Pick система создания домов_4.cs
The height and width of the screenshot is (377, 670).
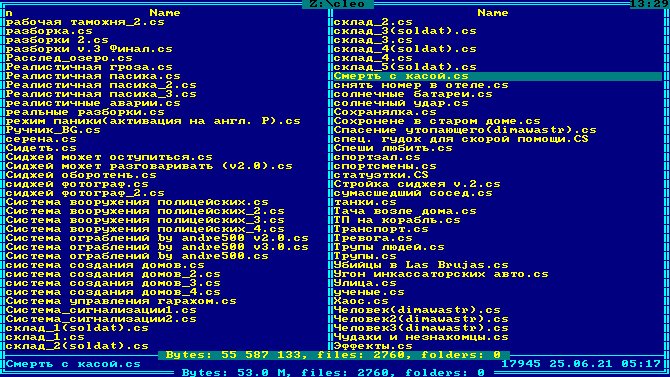tap(113, 292)
